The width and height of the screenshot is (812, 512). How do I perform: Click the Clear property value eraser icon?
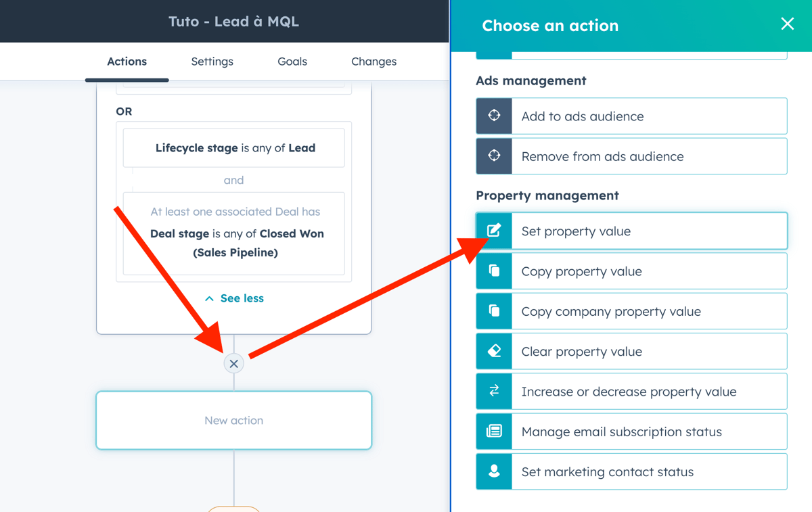494,351
